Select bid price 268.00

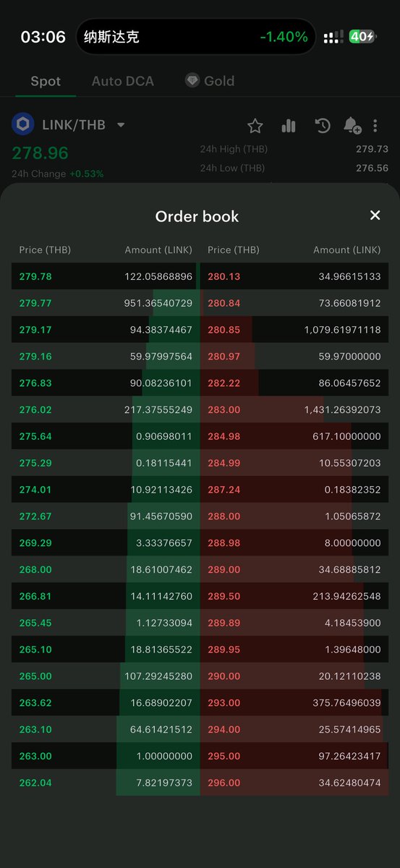(x=35, y=569)
